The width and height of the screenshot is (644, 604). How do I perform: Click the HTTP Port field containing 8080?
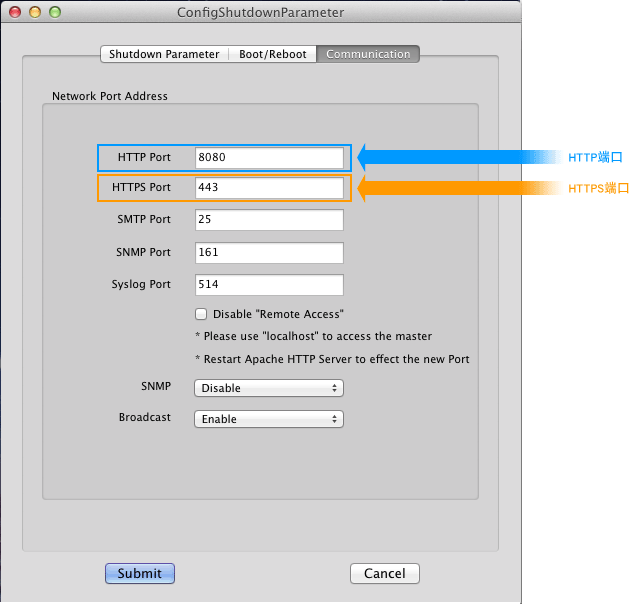(269, 158)
